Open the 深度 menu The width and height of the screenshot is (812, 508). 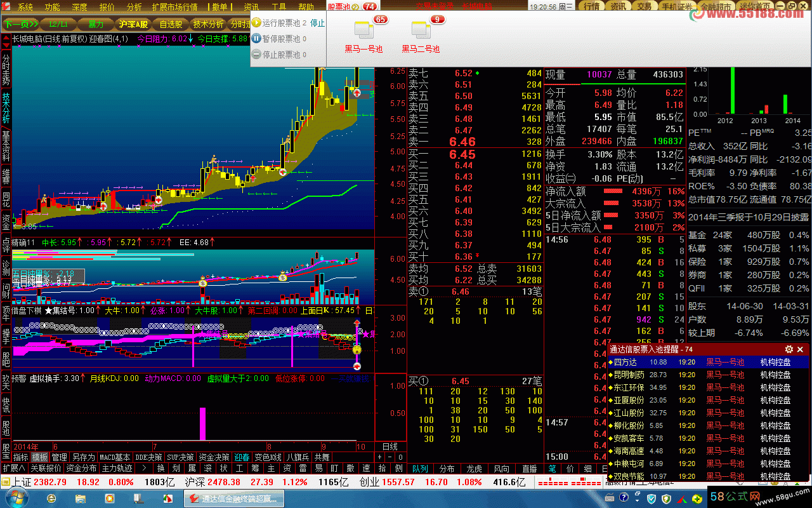tap(80, 8)
